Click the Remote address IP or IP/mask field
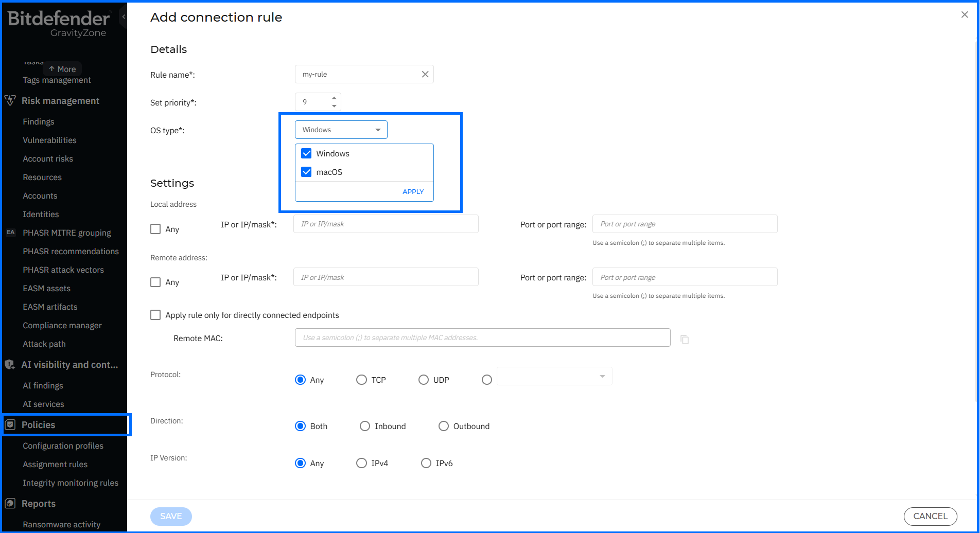980x533 pixels. pyautogui.click(x=386, y=277)
